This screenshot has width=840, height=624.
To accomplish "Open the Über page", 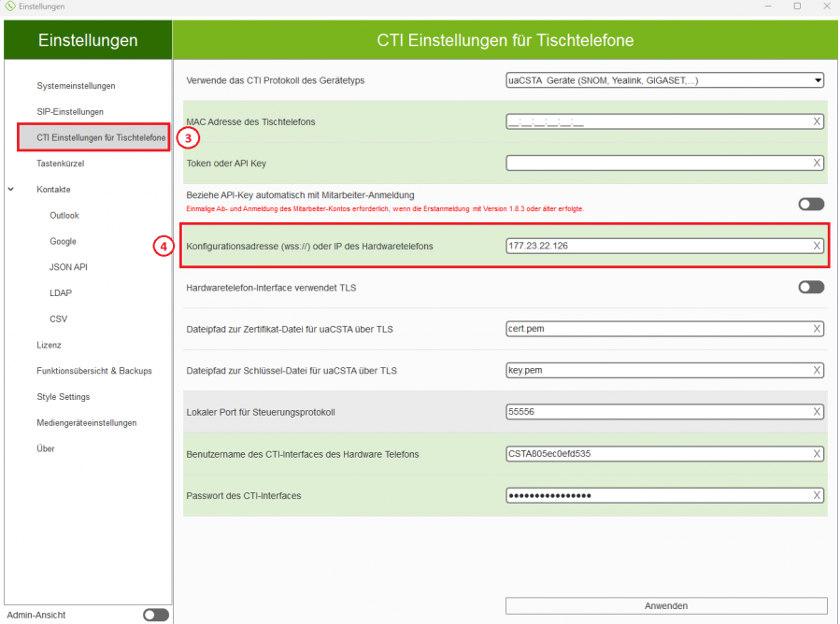I will tap(45, 447).
